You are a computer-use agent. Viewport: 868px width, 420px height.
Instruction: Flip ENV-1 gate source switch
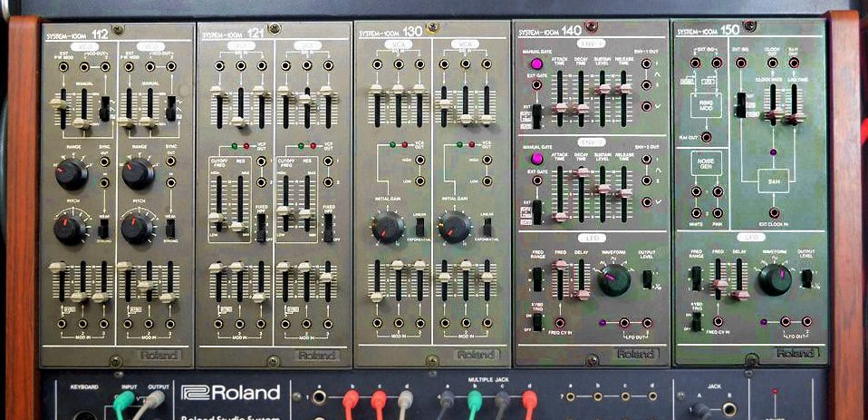pos(536,115)
